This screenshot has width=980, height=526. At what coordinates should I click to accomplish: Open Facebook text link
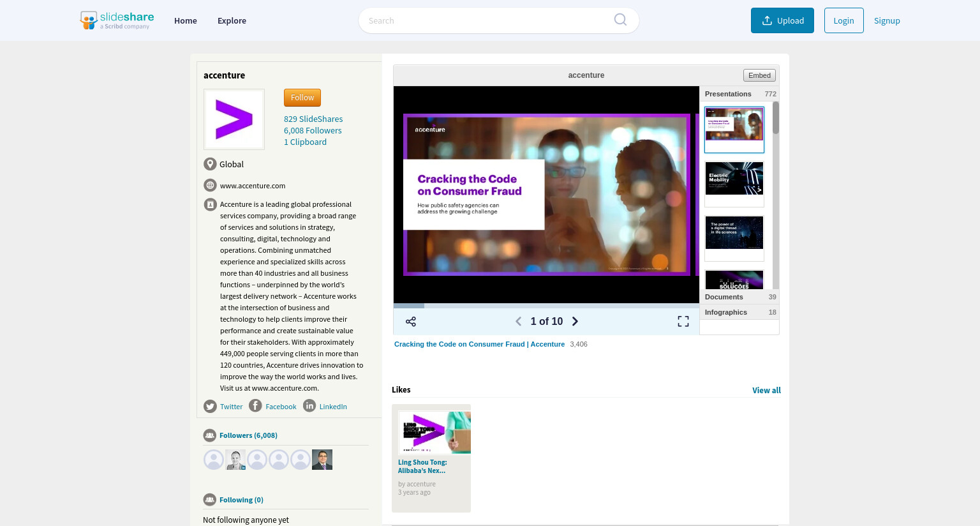point(281,407)
